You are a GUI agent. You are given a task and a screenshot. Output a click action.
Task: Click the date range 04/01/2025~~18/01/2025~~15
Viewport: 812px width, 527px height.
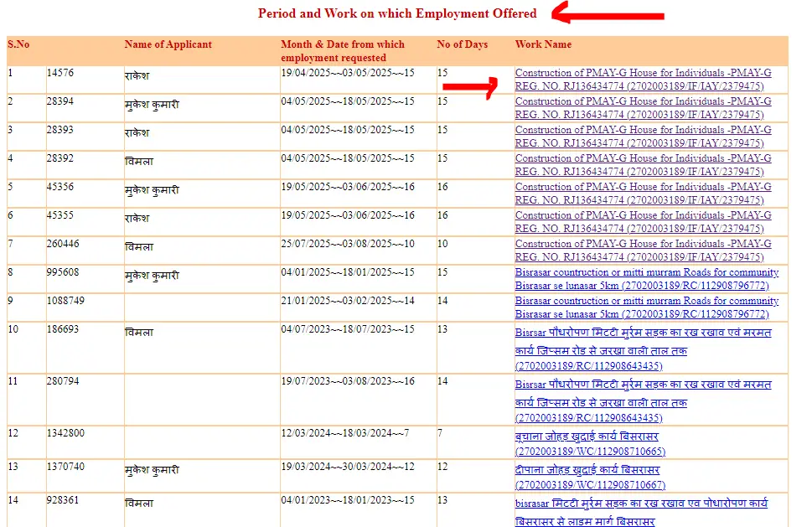click(x=348, y=272)
